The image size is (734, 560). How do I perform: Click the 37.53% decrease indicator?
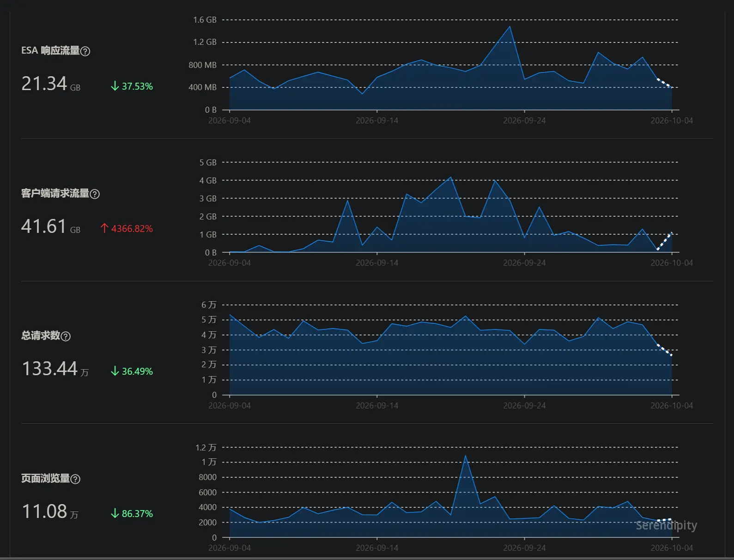pos(132,86)
